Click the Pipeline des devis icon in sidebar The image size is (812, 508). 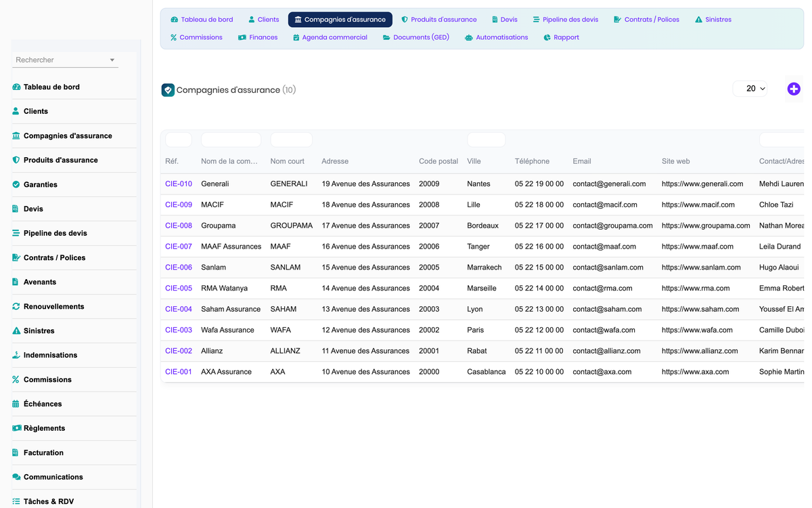pos(16,233)
